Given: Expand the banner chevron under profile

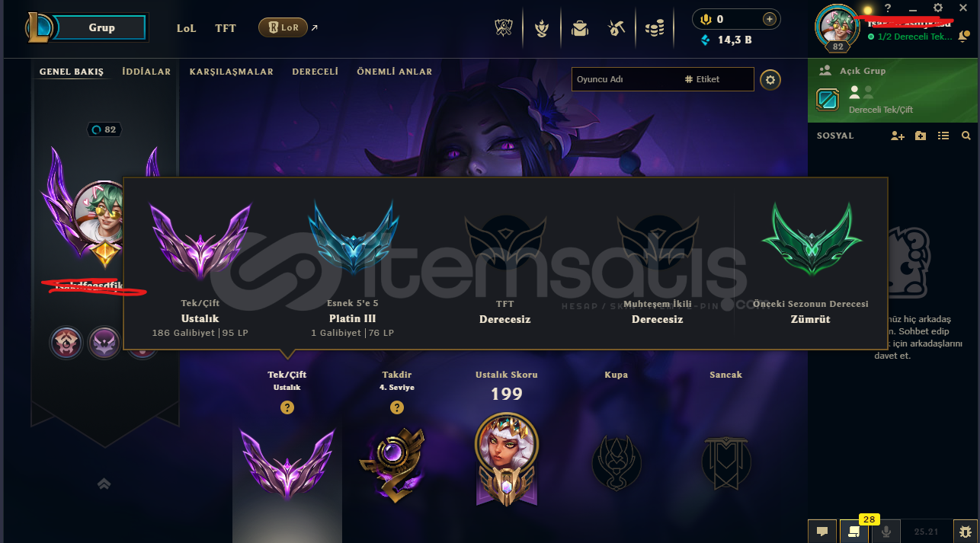Looking at the screenshot, I should pos(104,483).
